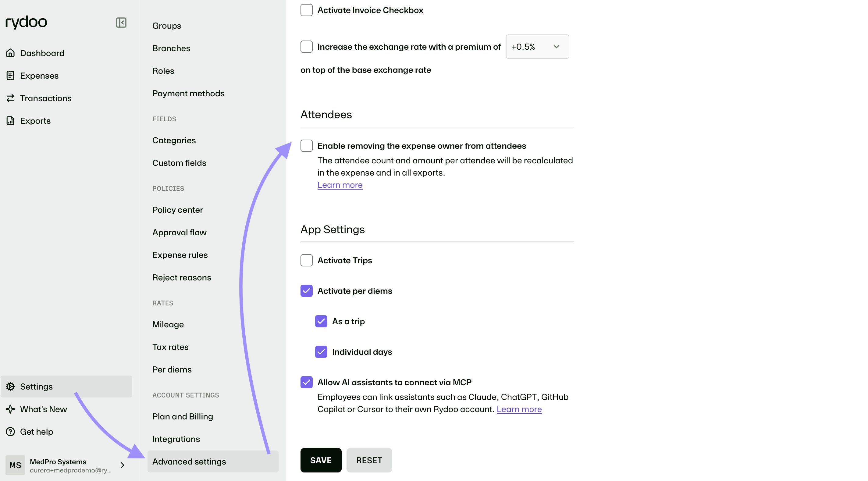Open Payment methods settings
Viewport: 868px width, 481px height.
coord(188,93)
